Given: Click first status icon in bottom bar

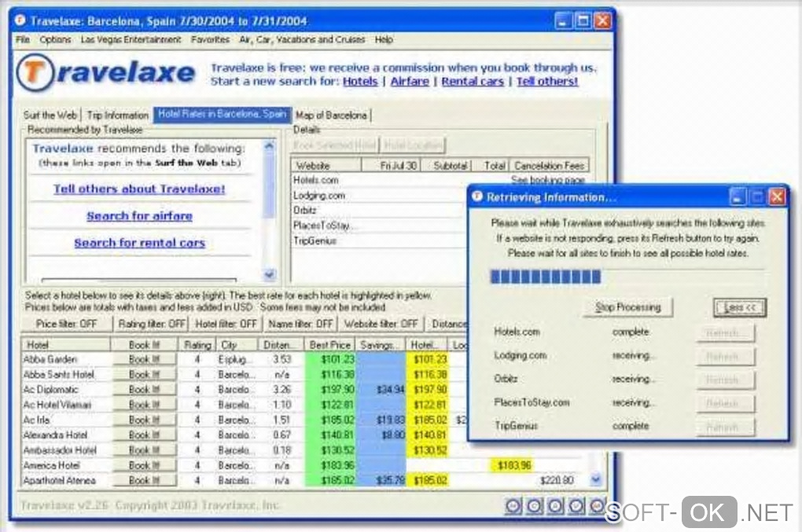Looking at the screenshot, I should (513, 506).
